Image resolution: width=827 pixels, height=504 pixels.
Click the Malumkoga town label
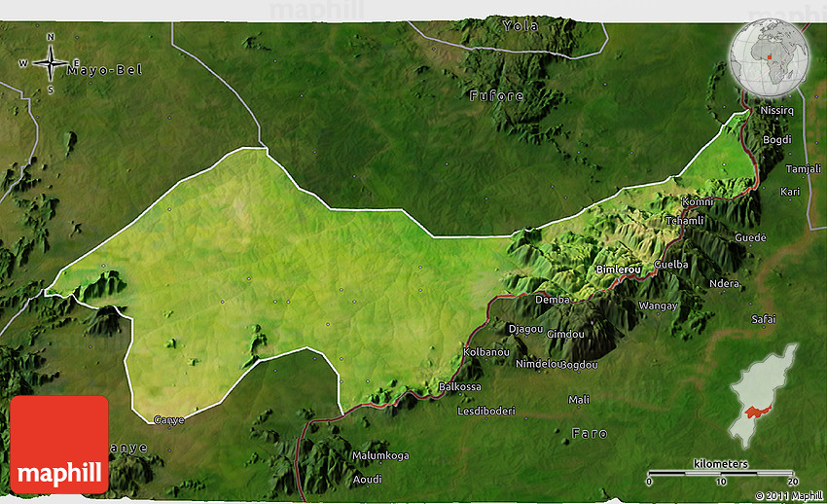click(x=380, y=455)
